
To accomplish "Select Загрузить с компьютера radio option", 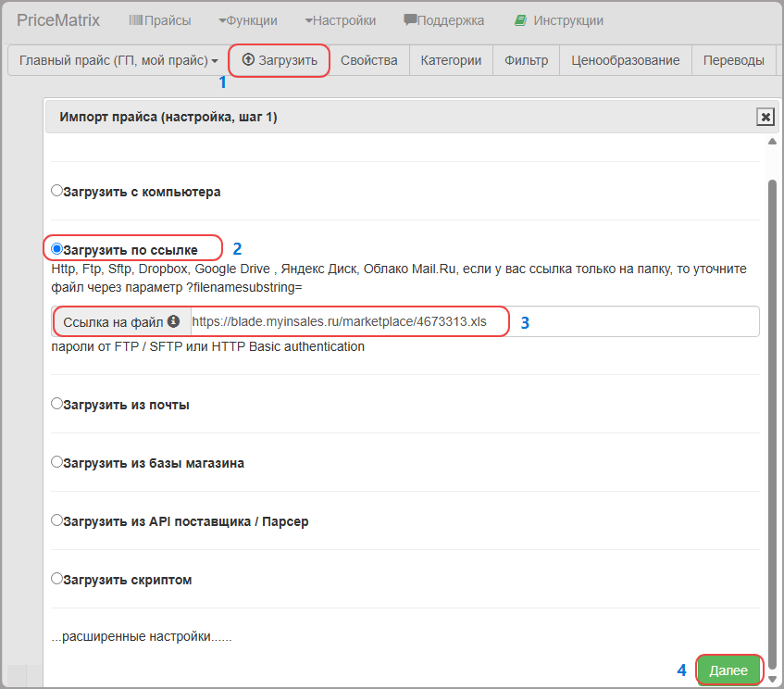I will [57, 191].
